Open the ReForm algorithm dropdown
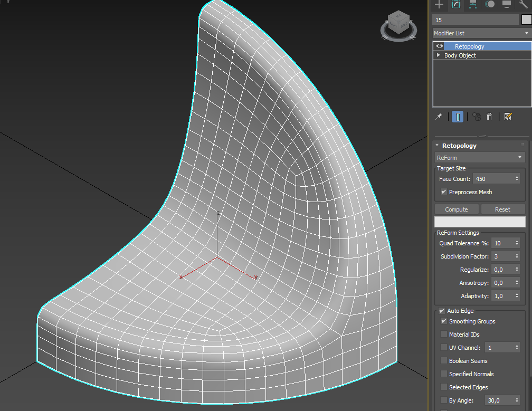This screenshot has height=411, width=532. pos(479,158)
